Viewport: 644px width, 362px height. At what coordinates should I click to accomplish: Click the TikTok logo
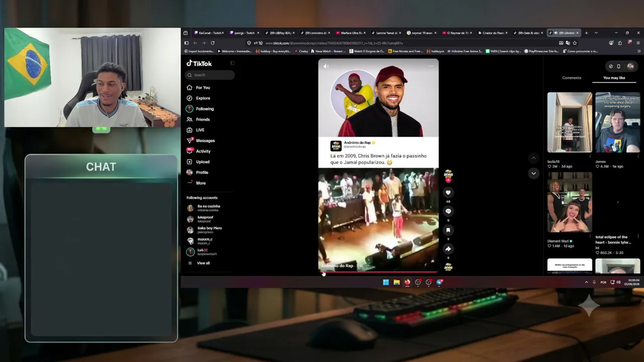tap(199, 63)
